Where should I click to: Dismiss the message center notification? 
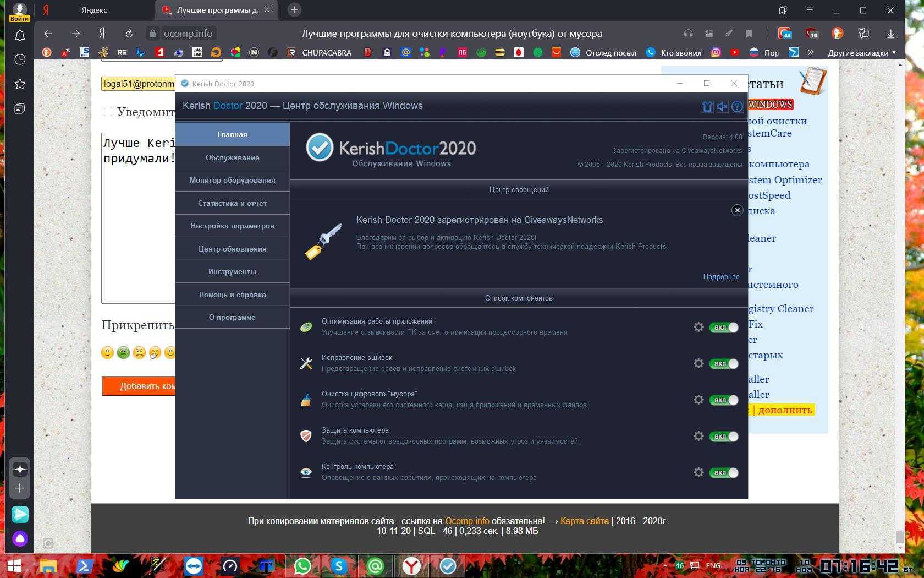pos(737,210)
